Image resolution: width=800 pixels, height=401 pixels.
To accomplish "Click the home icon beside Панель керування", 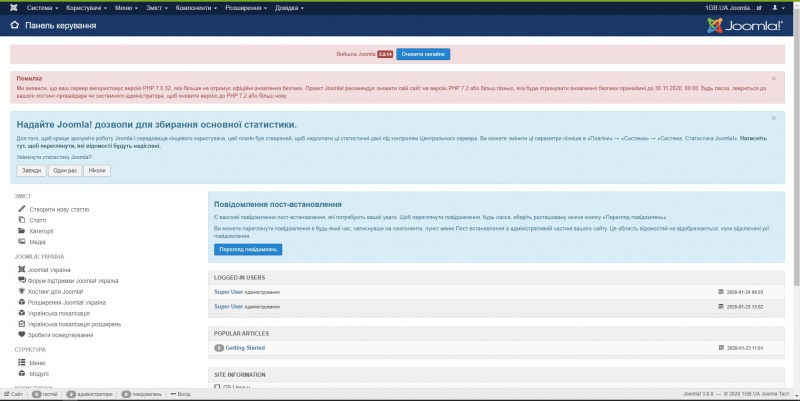I will pyautogui.click(x=15, y=25).
